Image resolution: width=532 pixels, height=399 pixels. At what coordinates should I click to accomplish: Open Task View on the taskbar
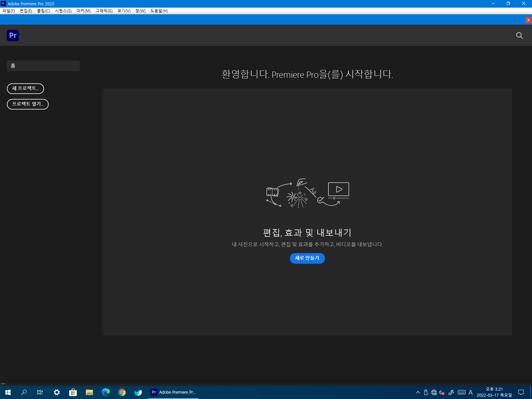coord(40,392)
